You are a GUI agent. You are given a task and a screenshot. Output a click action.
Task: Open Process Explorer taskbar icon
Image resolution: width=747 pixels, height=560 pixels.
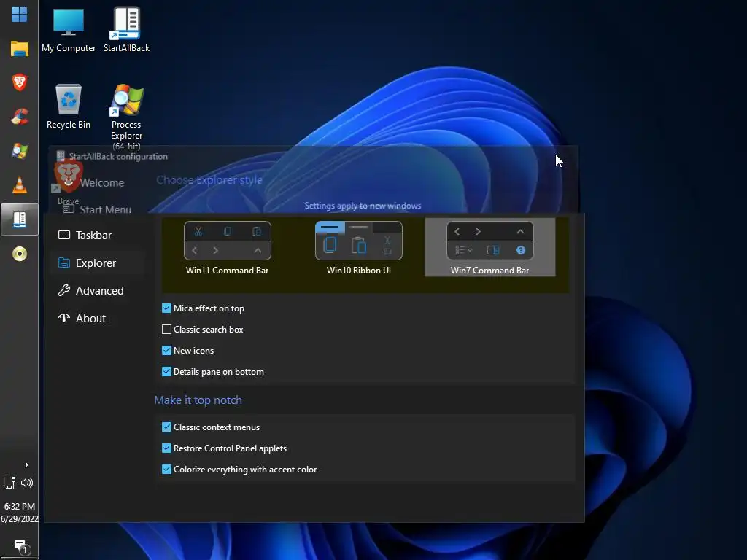tap(19, 151)
